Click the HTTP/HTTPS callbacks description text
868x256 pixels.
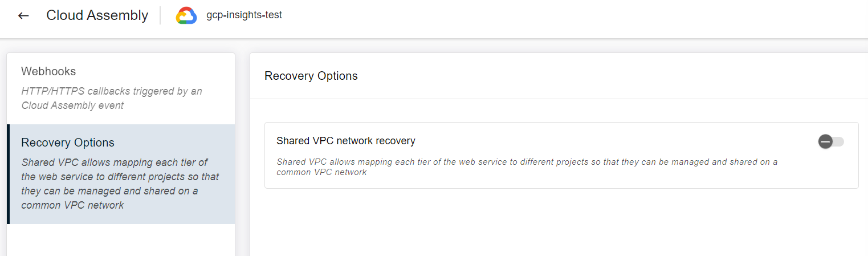111,98
